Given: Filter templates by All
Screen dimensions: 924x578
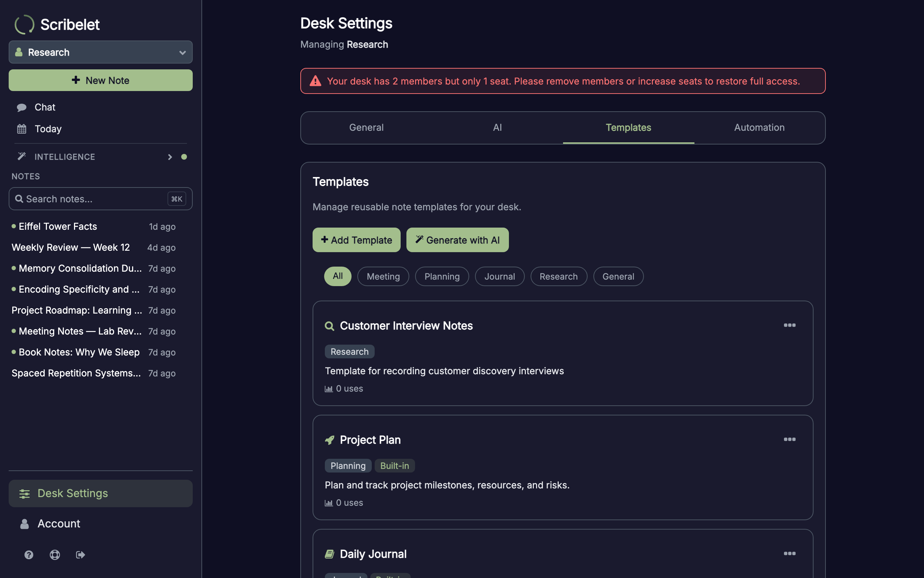Looking at the screenshot, I should [337, 276].
